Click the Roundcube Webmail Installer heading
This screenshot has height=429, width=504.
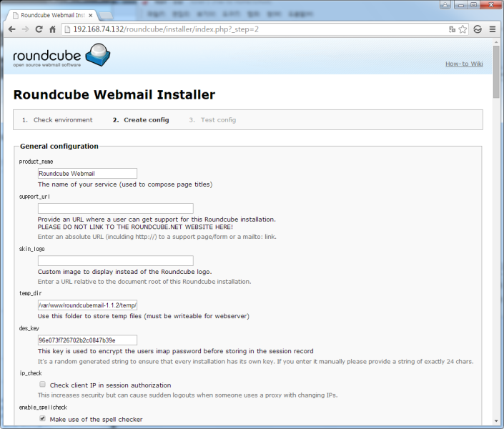click(x=114, y=94)
